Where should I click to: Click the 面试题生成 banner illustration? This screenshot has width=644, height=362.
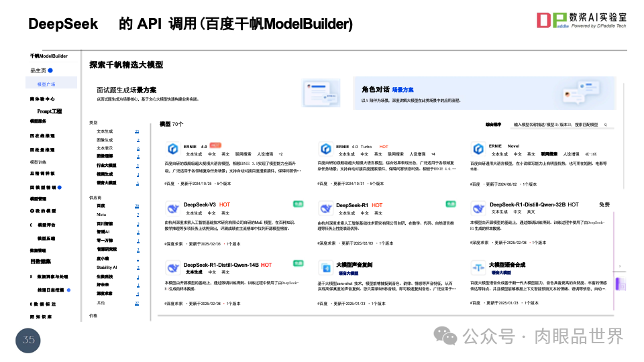click(x=321, y=93)
